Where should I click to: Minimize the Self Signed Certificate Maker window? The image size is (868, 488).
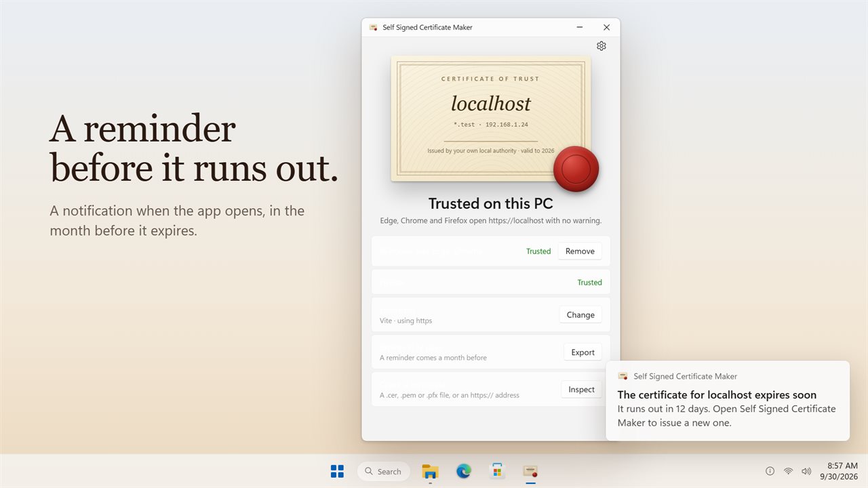pos(580,28)
